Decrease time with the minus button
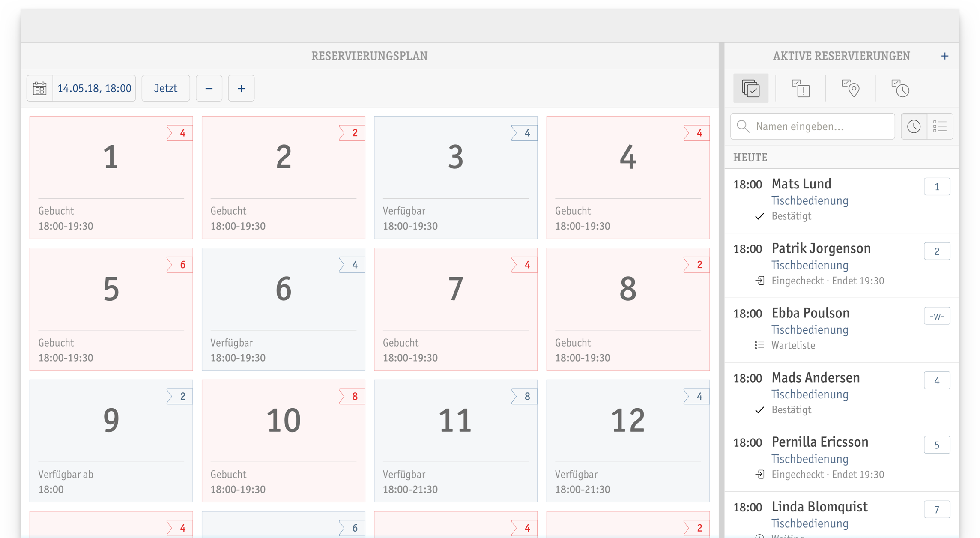The width and height of the screenshot is (980, 538). pos(209,89)
